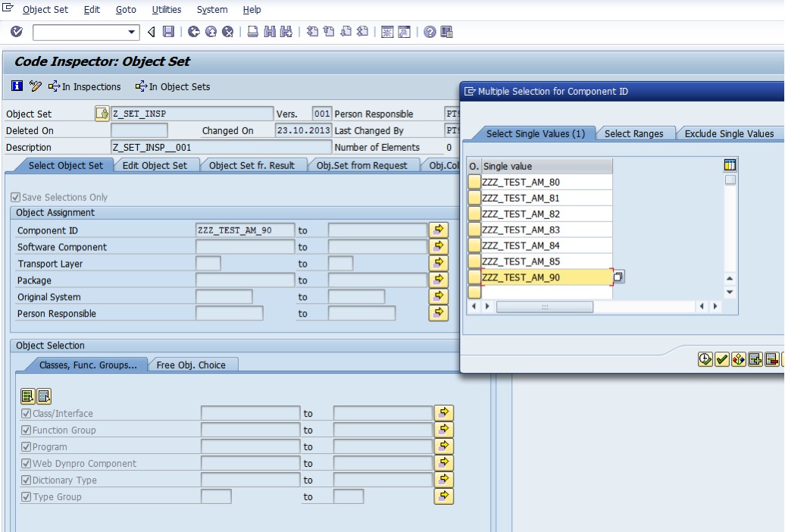Open multiple selection for Program row
This screenshot has height=532, width=785.
click(x=443, y=446)
